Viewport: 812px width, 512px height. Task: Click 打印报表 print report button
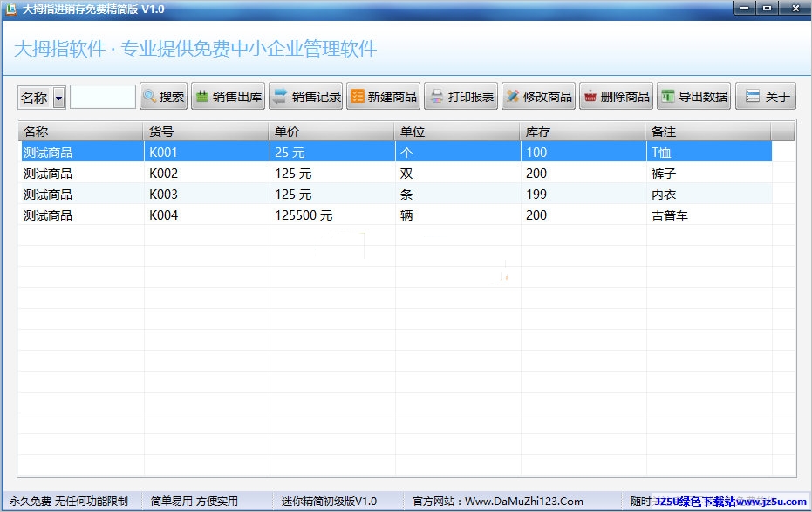click(461, 96)
